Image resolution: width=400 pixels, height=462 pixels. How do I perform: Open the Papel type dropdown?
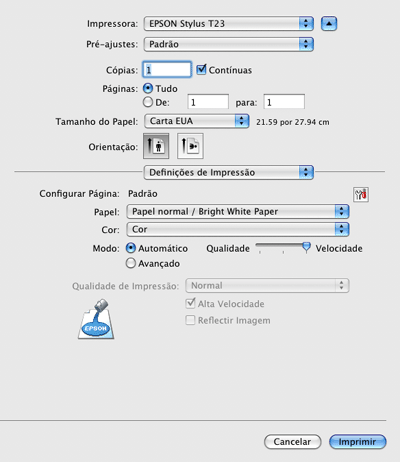238,211
